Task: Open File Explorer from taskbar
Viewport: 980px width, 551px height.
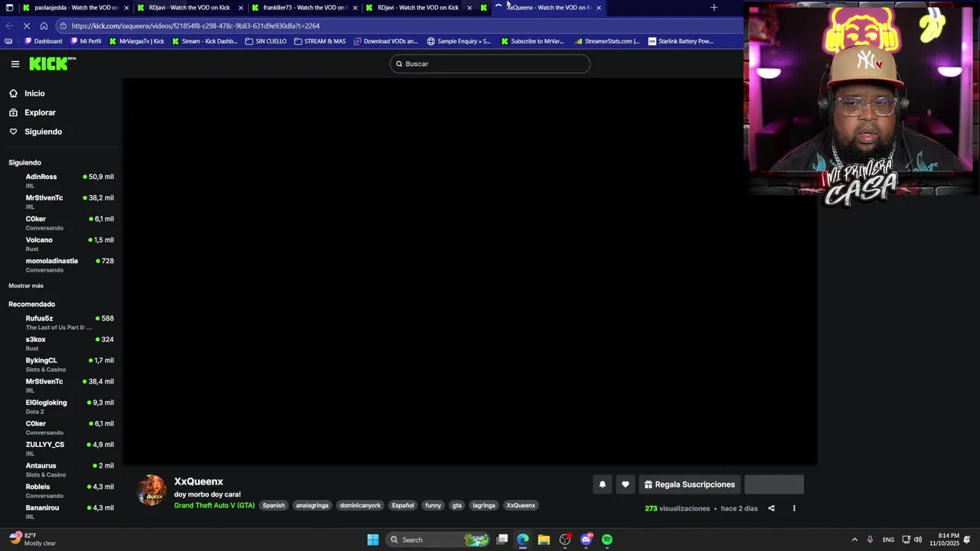Action: pos(544,540)
